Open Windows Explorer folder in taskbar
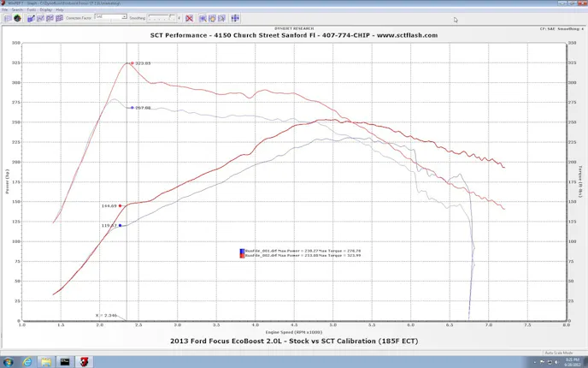The height and width of the screenshot is (368, 588). point(45,361)
